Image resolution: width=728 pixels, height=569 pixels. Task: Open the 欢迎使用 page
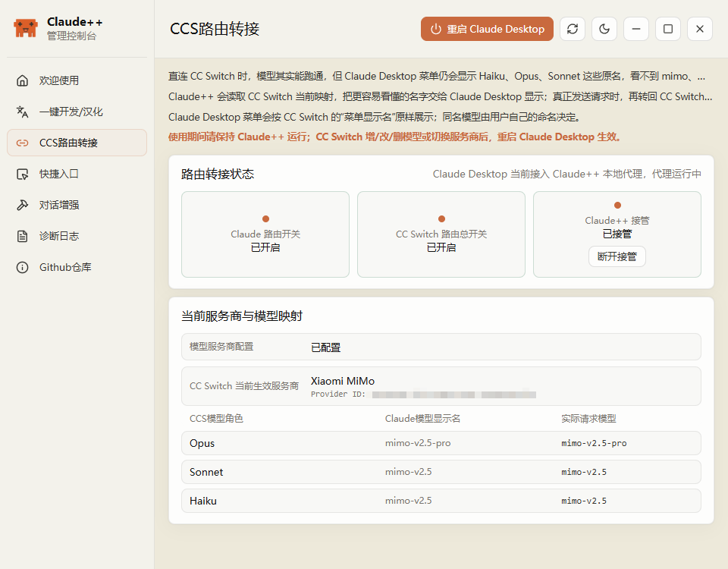coord(77,80)
